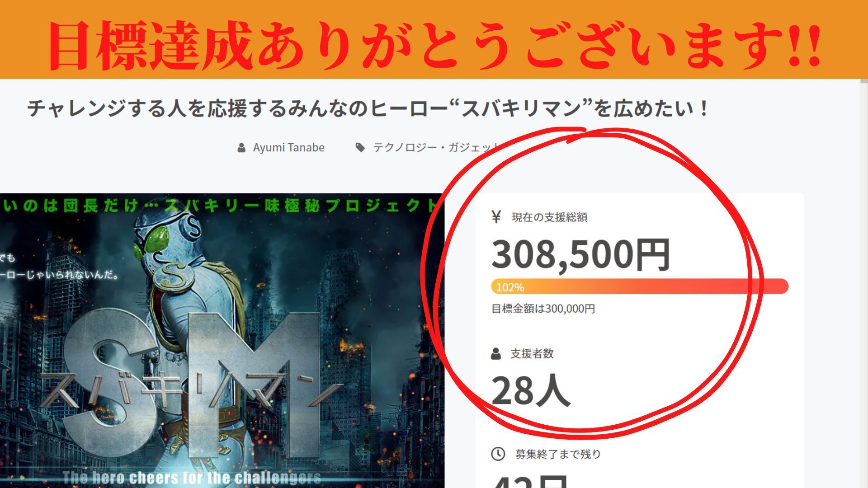
Task: Click the 102% funding progress bar
Action: coord(640,287)
